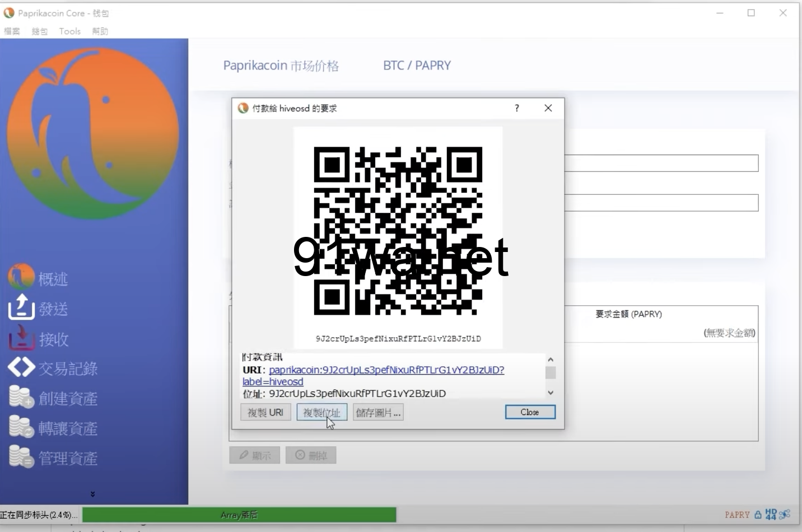Viewport: 802px width, 532px height.
Task: Click the address text below QR code
Action: [x=398, y=339]
